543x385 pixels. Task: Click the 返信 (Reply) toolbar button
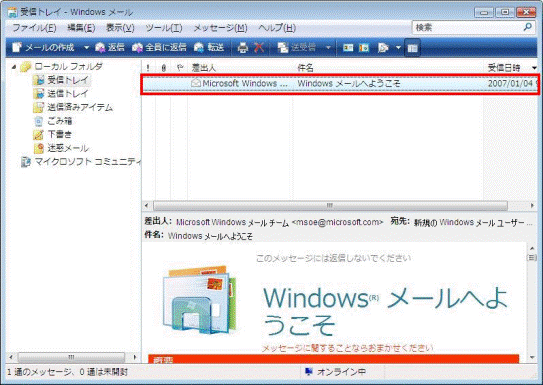pos(110,47)
